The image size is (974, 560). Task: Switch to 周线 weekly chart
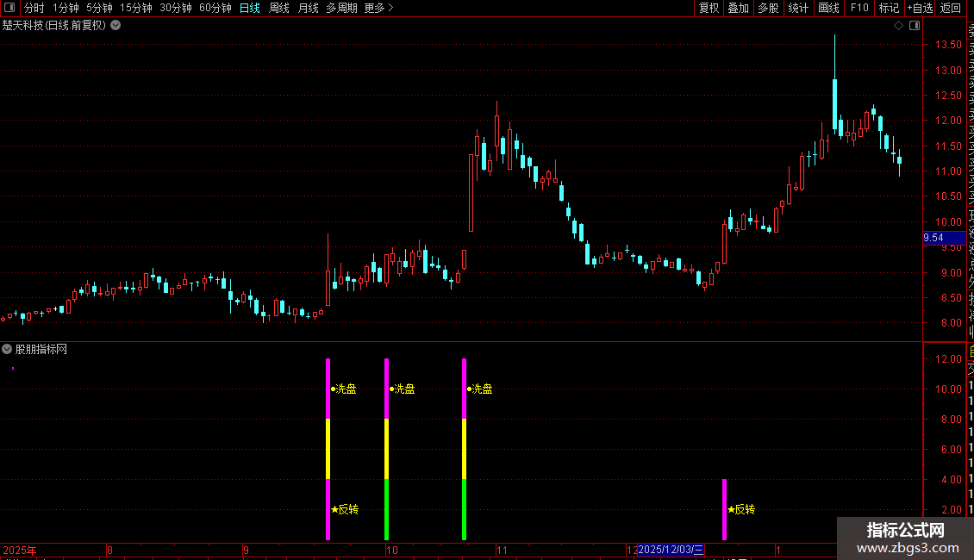[x=279, y=8]
